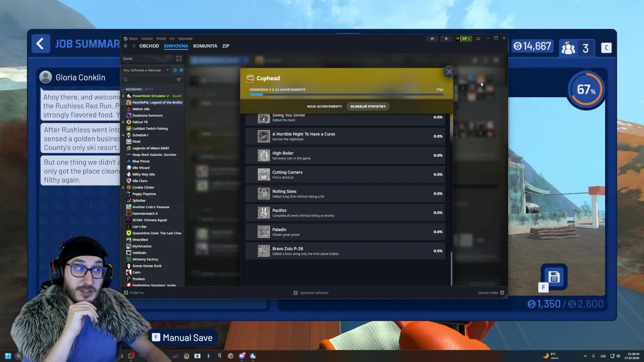Open the Zobrazit menu
The image size is (644, 362).
pyautogui.click(x=147, y=39)
